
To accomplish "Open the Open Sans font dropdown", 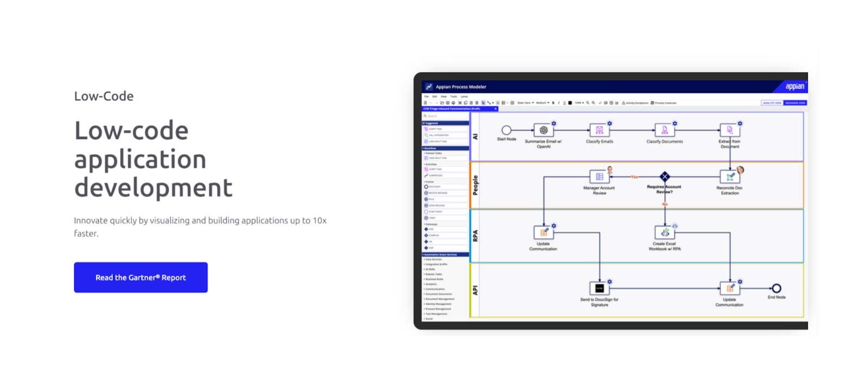I will coord(525,103).
